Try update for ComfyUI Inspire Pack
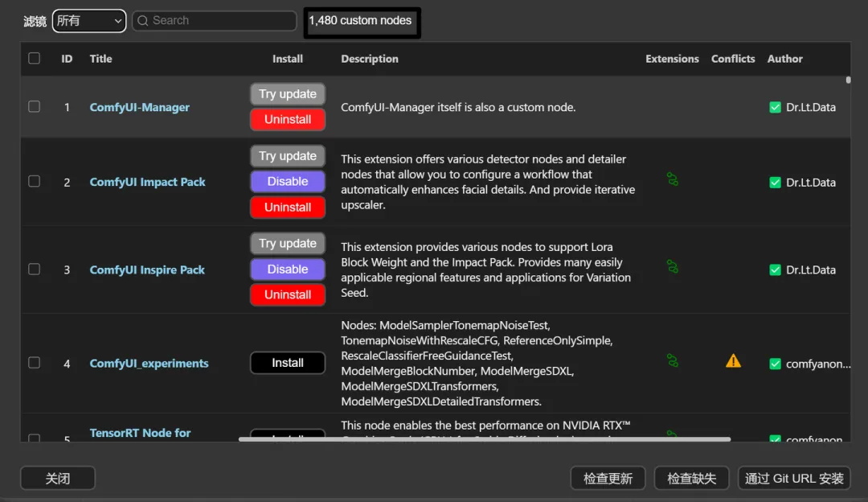Image resolution: width=868 pixels, height=502 pixels. (x=287, y=244)
